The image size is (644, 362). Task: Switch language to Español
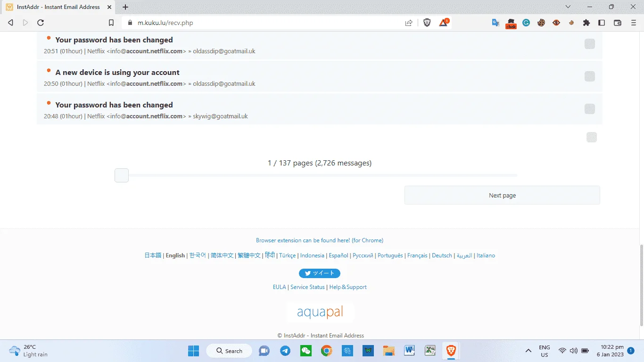tap(339, 255)
